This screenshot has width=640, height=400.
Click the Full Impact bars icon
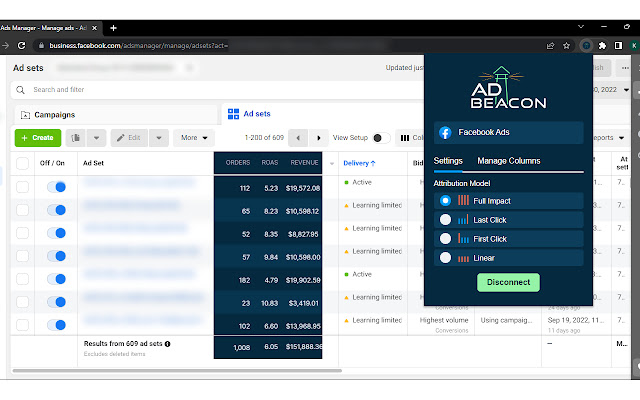463,200
